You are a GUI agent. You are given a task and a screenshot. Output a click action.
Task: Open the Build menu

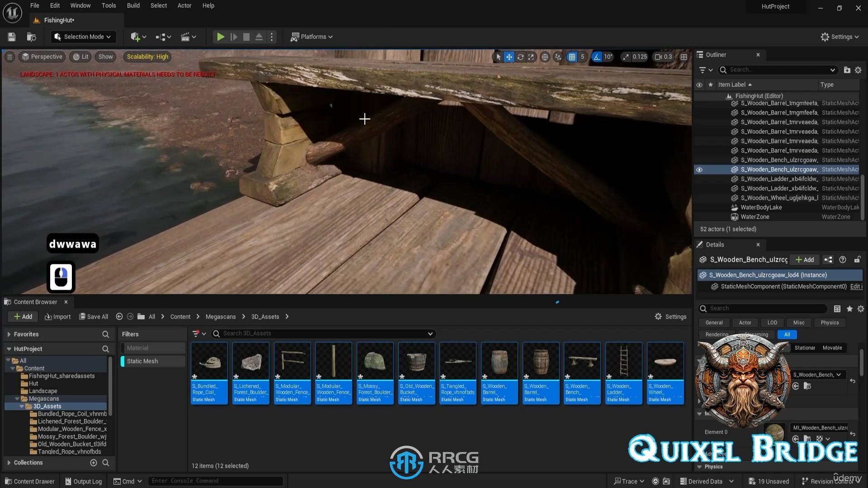click(x=133, y=5)
